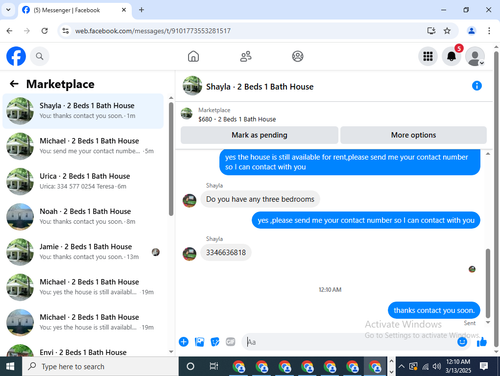
Task: Open the Menu grid icon
Action: 428,56
